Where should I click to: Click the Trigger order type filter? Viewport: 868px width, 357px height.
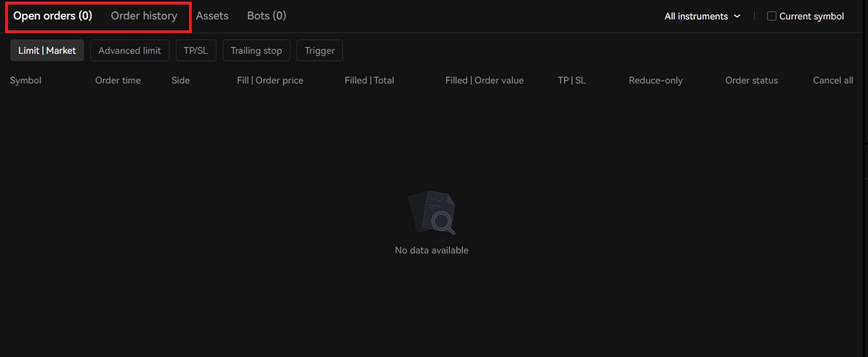coord(319,50)
